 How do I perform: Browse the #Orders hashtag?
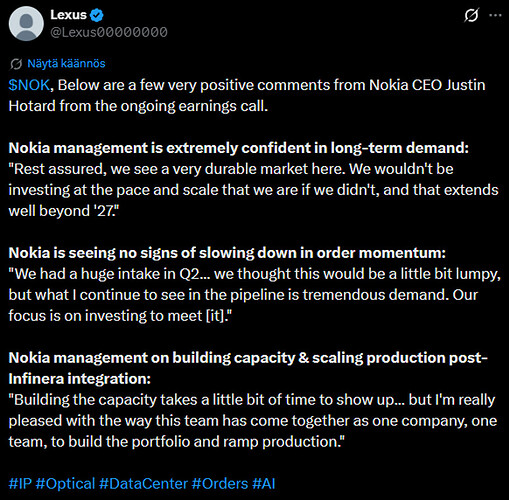pos(220,483)
